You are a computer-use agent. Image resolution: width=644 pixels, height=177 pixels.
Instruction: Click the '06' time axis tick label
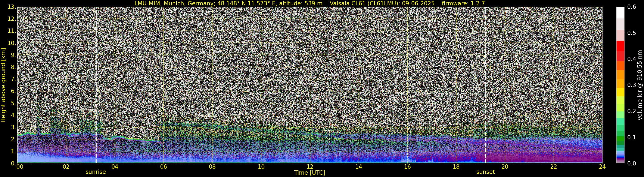[164, 167]
